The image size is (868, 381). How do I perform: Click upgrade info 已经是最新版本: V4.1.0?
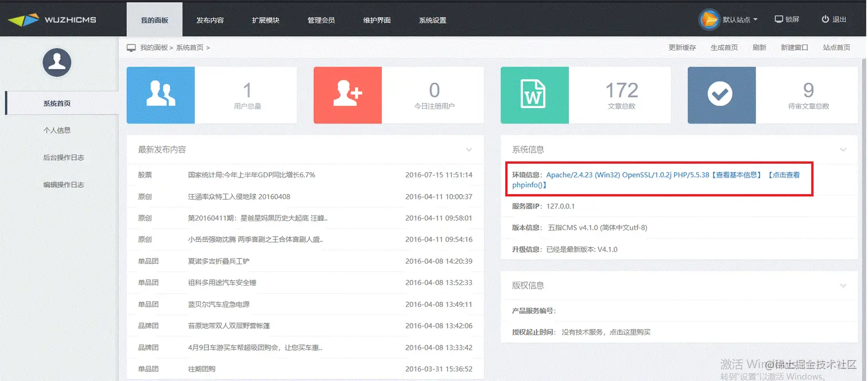coord(583,250)
